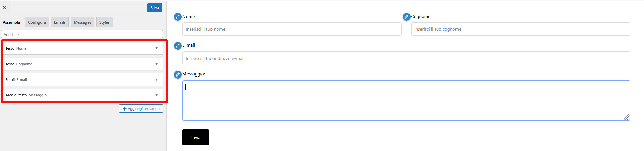Switch to the Configura tab
This screenshot has height=151, width=644.
point(37,22)
